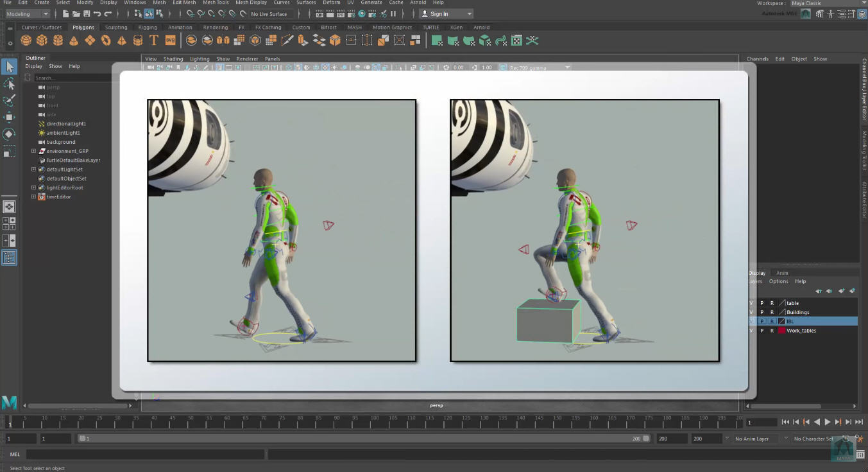The height and width of the screenshot is (472, 868).
Task: Hide the Buildings layer visibility
Action: point(751,312)
